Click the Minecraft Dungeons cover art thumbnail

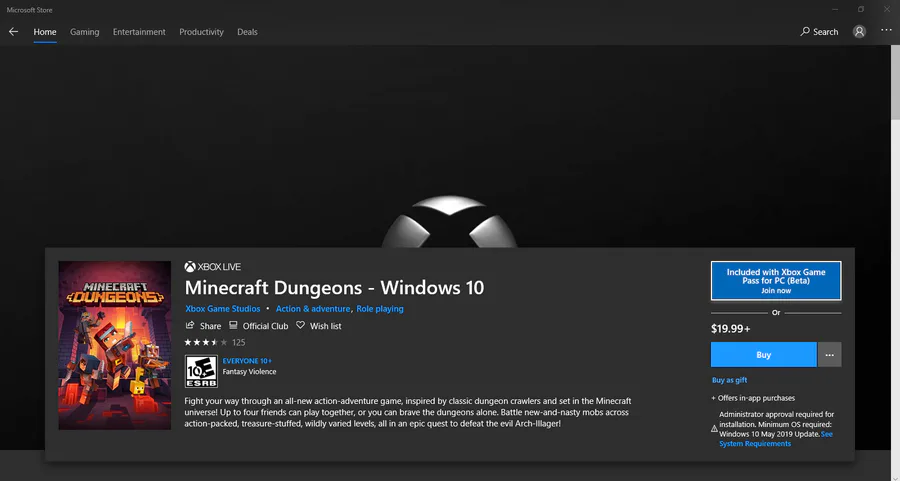115,346
